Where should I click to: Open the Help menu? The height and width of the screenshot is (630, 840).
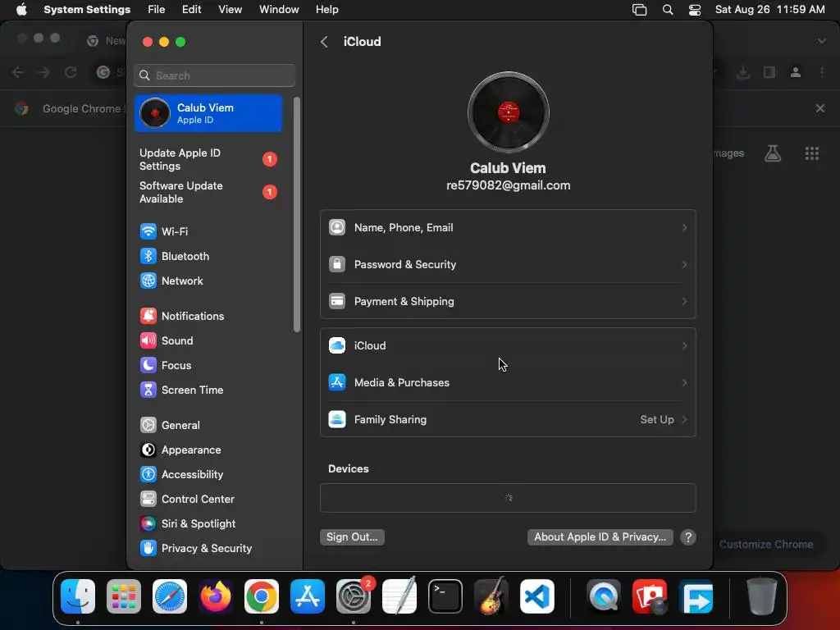[326, 10]
